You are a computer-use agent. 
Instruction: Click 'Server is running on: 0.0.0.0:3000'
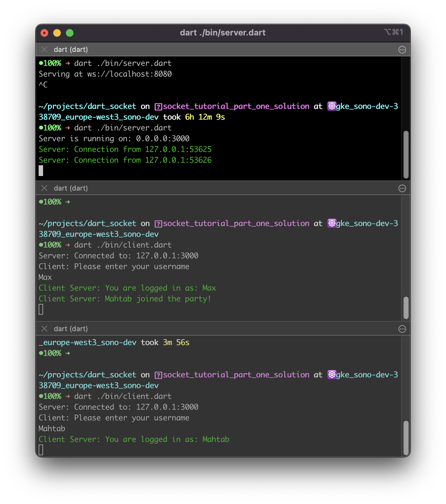pos(114,139)
